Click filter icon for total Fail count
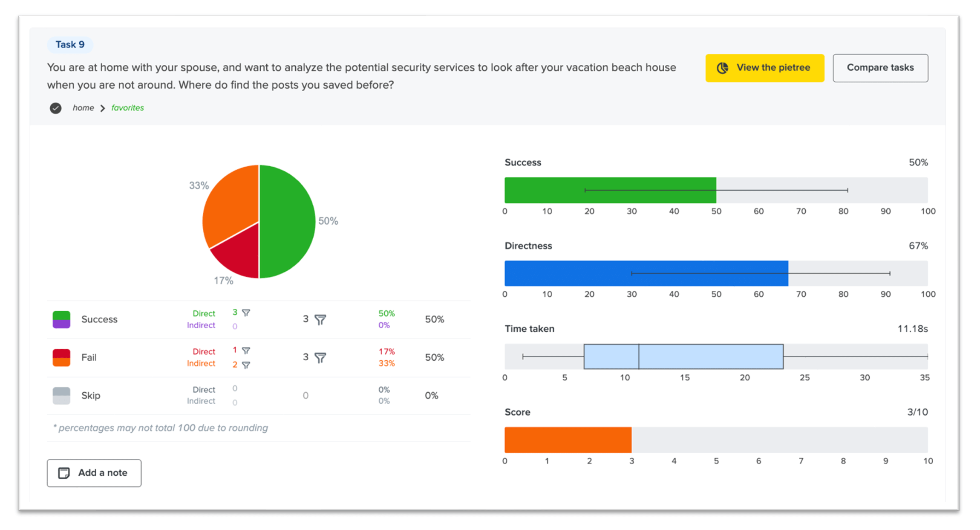This screenshot has width=980, height=530. pos(320,357)
